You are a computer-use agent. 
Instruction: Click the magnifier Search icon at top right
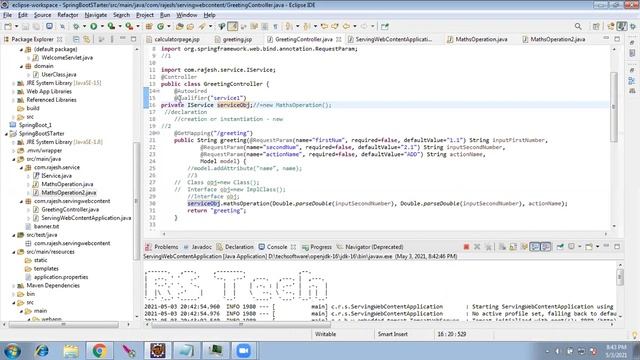(578, 27)
